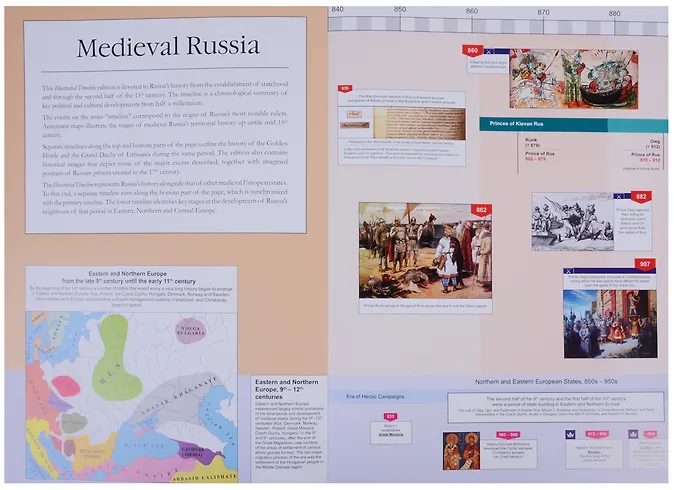Click the 870 mark on the timeline ruler
674x490 pixels.
(x=543, y=11)
